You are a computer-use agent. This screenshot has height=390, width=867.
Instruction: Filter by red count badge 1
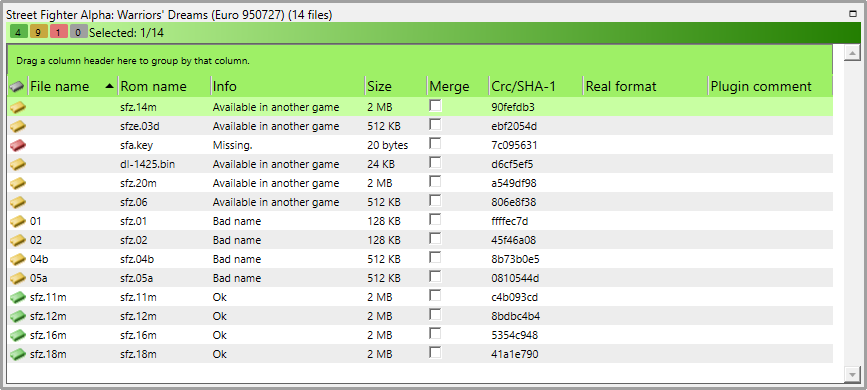[59, 32]
